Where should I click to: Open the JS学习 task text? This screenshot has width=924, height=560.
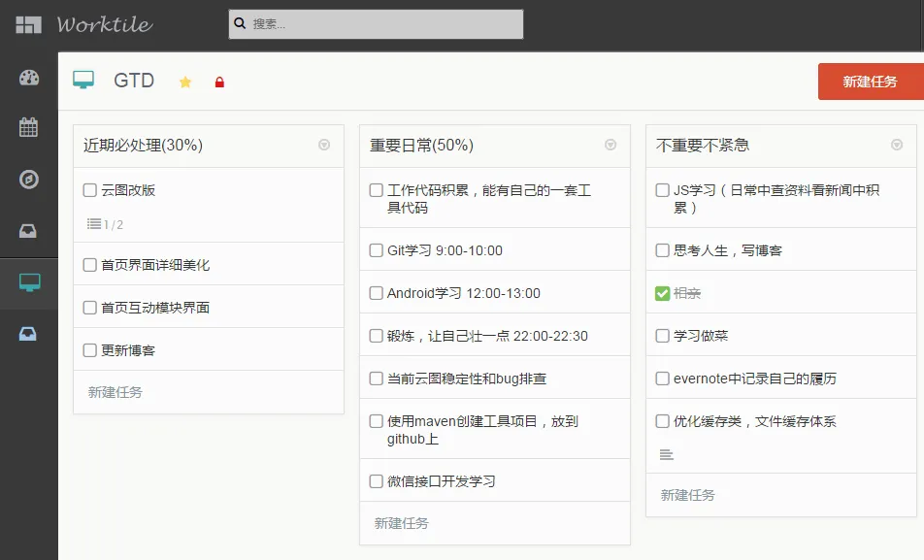(776, 199)
